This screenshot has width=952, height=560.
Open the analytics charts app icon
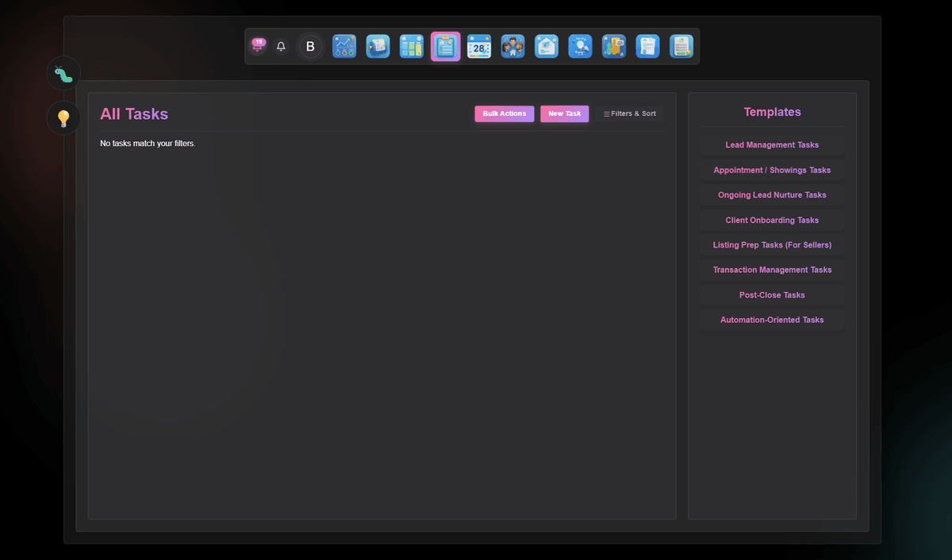[344, 46]
